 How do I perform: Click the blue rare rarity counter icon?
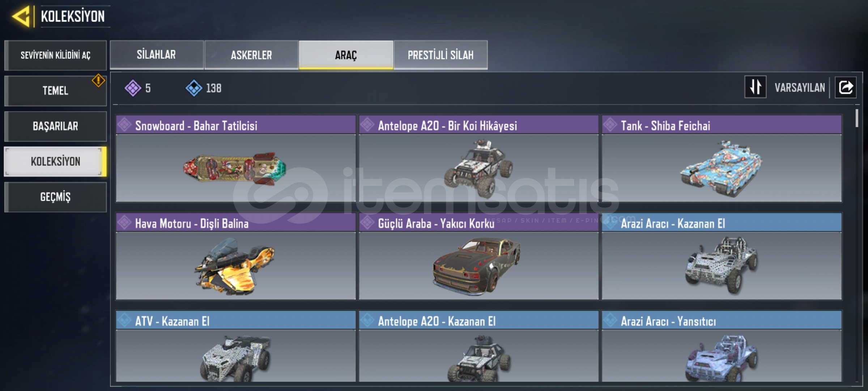[x=194, y=88]
